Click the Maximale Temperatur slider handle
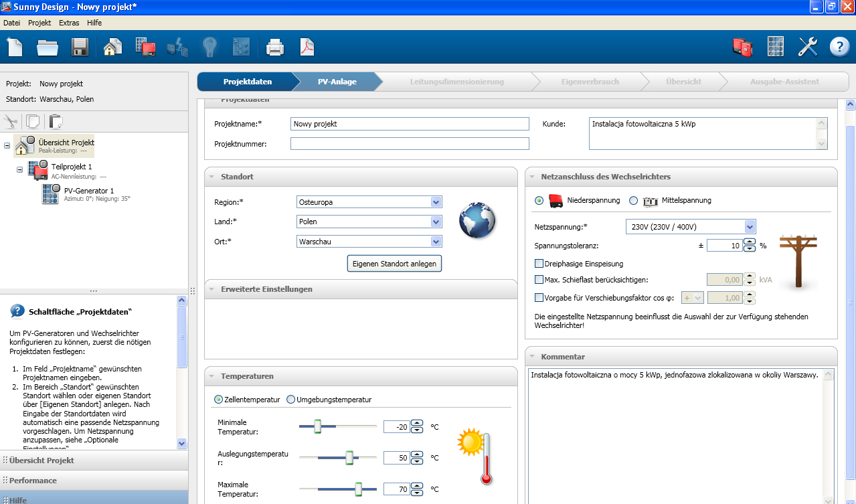The width and height of the screenshot is (856, 504). (358, 489)
